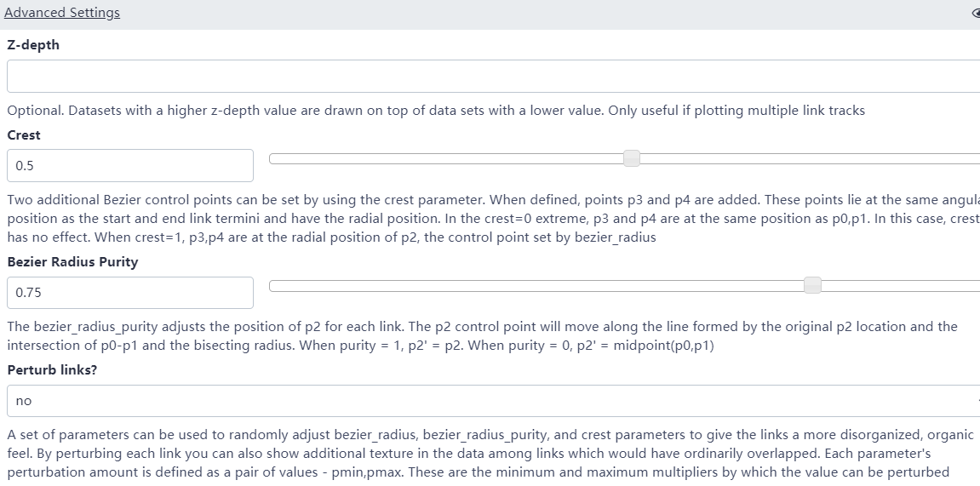Toggle the eye icon in Advanced Settings header
Screen dimensions: 980x486
tap(976, 14)
